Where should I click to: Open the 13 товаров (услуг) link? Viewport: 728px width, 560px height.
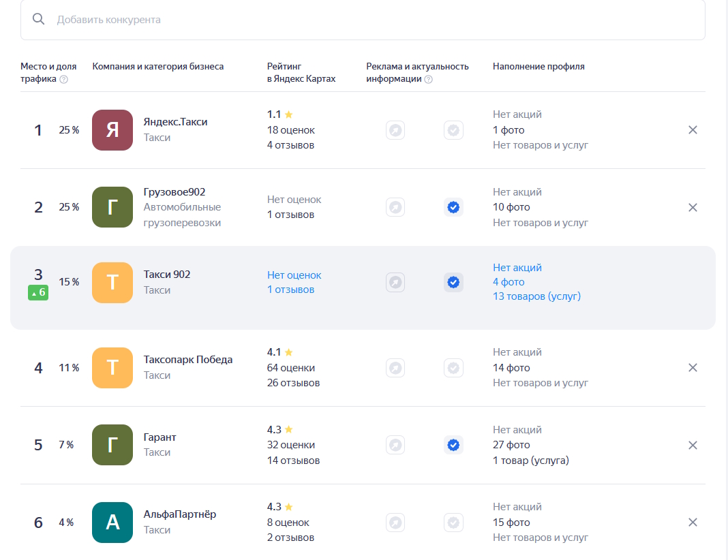point(536,296)
